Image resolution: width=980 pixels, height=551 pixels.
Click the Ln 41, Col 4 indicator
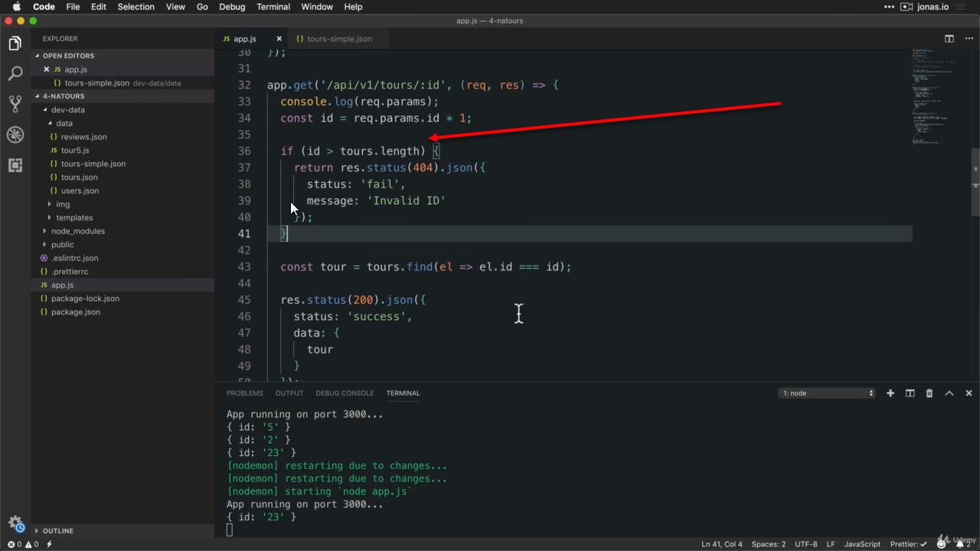point(721,544)
